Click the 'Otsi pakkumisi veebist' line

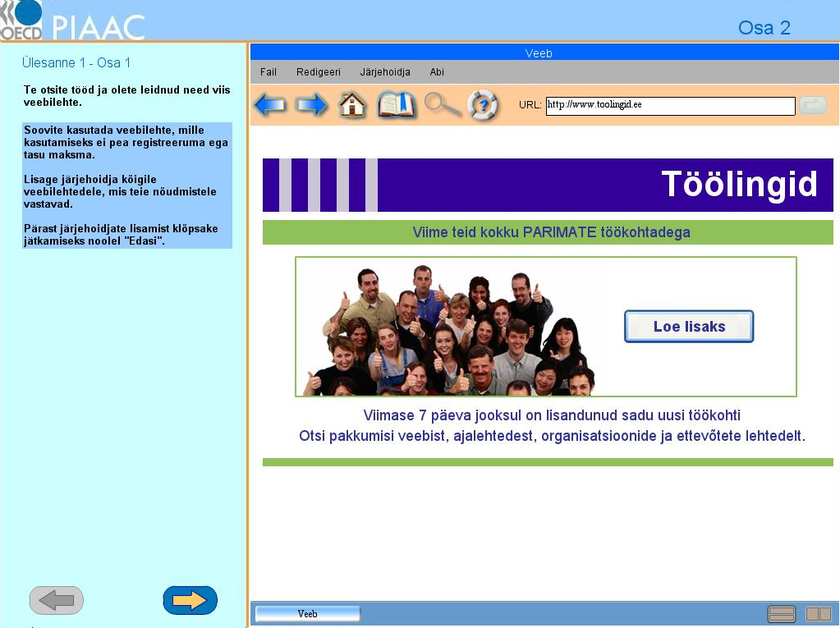tap(552, 436)
